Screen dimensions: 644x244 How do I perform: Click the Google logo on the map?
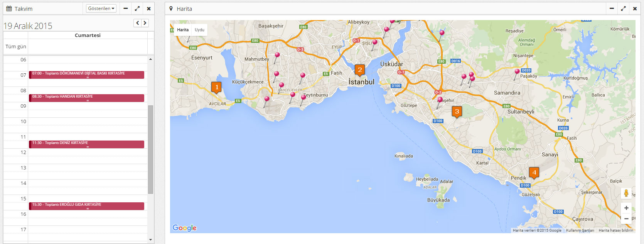pyautogui.click(x=184, y=228)
